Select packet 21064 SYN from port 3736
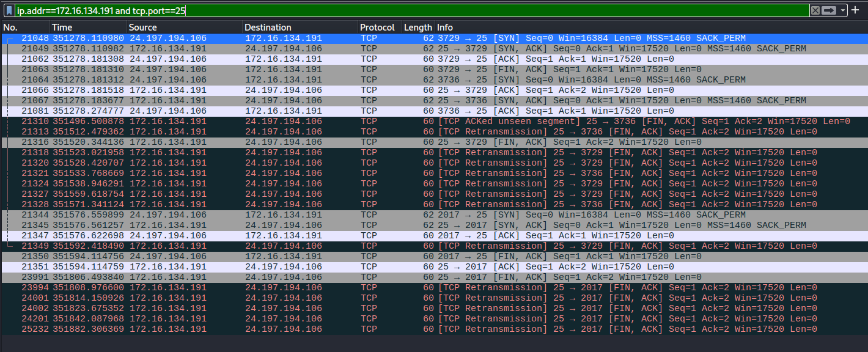This screenshot has height=352, width=868. (434, 79)
